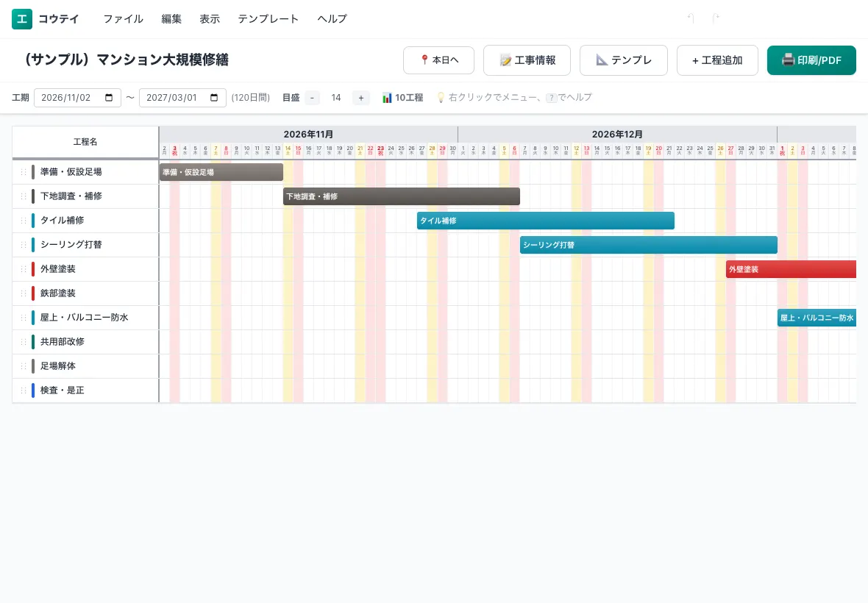Screen dimensions: 868x603
Task: Click the 屋上・バルコニー防水 gantt bar
Action: 817,318
